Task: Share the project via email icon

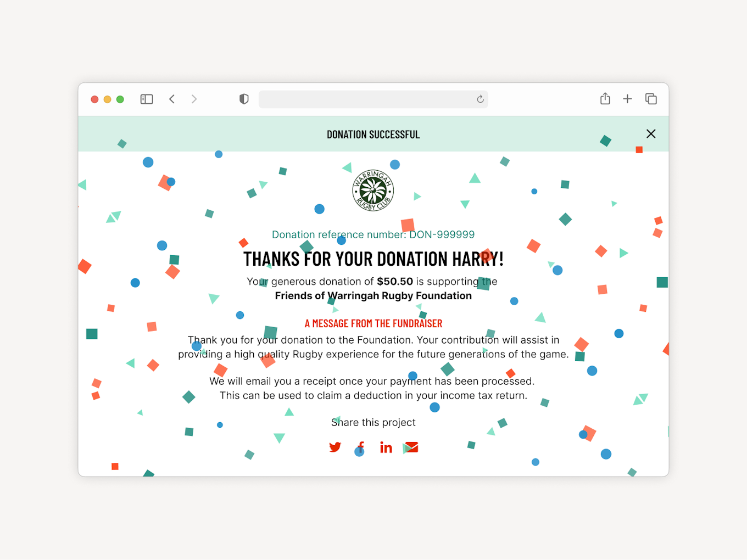Action: [411, 447]
